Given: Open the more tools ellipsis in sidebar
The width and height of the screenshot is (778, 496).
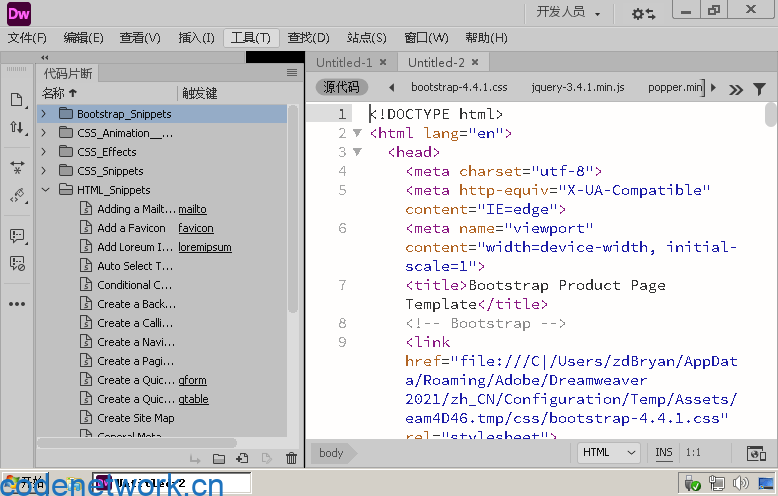Looking at the screenshot, I should 17,304.
